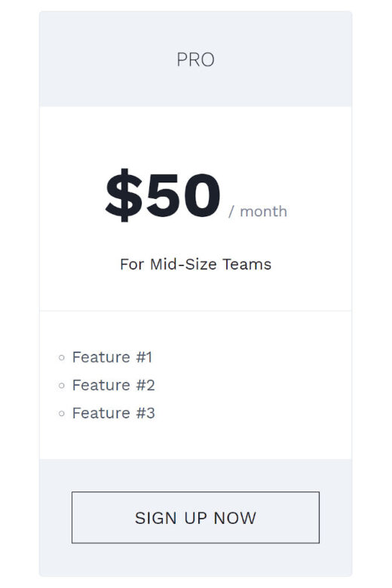Click the slash before month
Viewport: 392px width, 588px height.
pyautogui.click(x=231, y=212)
